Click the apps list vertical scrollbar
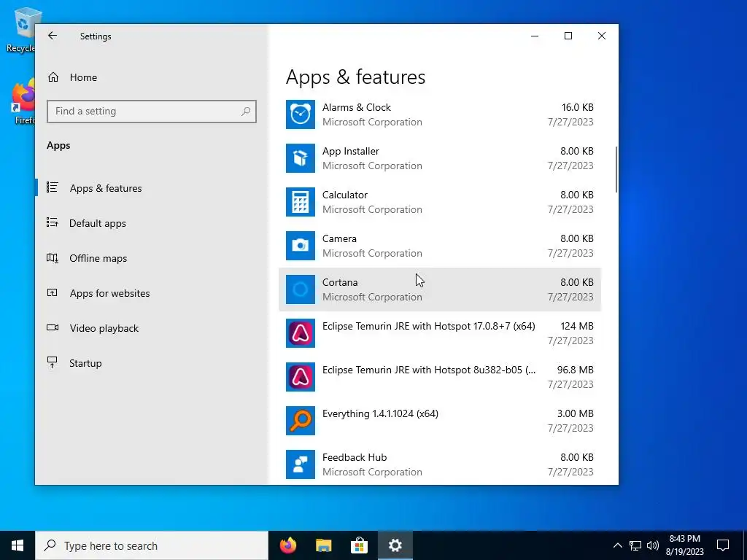Image resolution: width=747 pixels, height=560 pixels. click(616, 169)
